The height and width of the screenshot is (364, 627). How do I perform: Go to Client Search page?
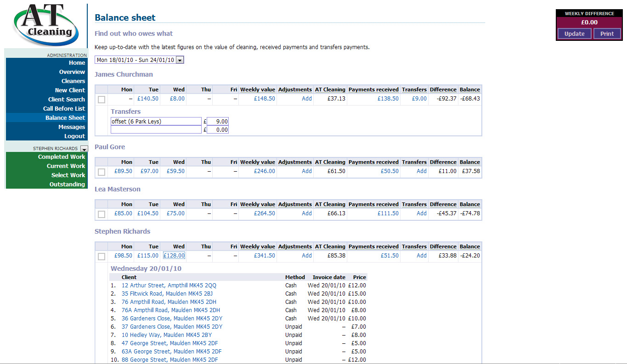pyautogui.click(x=66, y=100)
